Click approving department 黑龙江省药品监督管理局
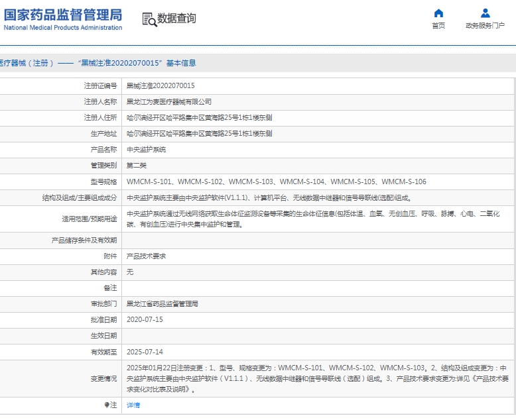 (x=162, y=304)
